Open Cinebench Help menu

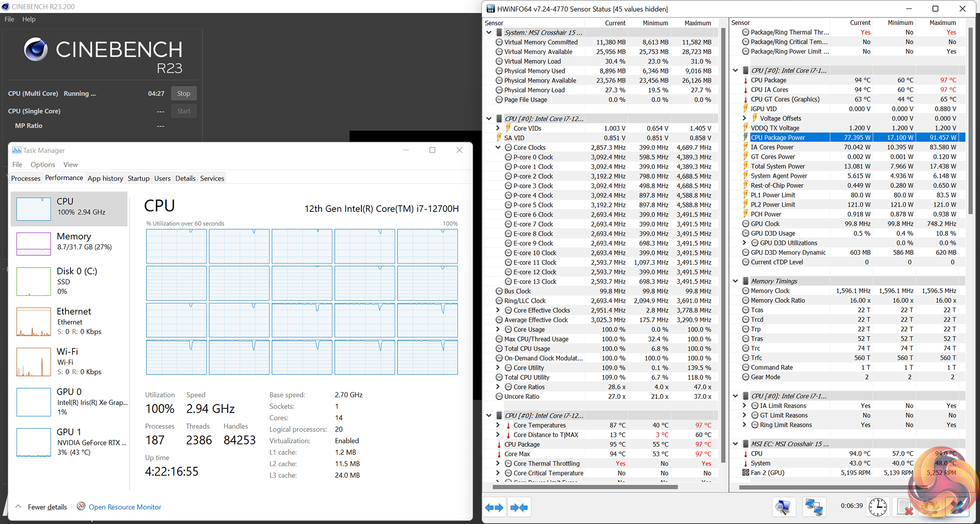pyautogui.click(x=29, y=19)
